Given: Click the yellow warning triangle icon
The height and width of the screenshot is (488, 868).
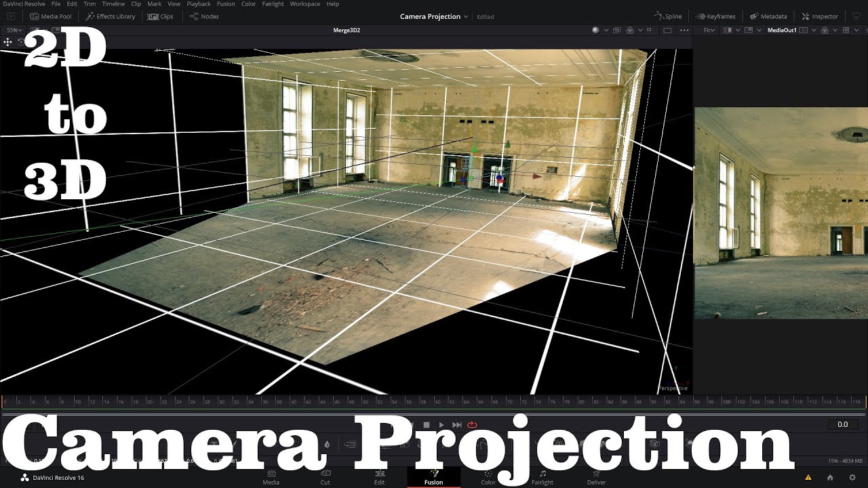Looking at the screenshot, I should click(x=808, y=478).
